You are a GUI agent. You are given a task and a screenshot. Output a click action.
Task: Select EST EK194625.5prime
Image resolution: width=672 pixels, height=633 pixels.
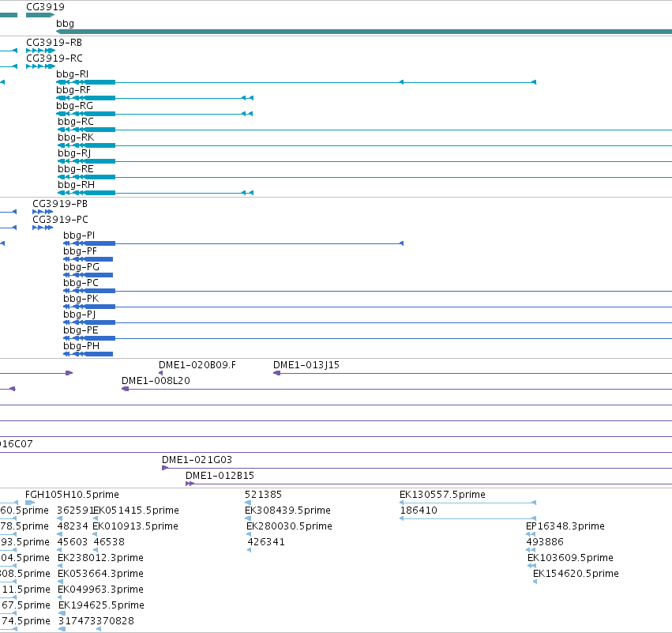tap(102, 605)
